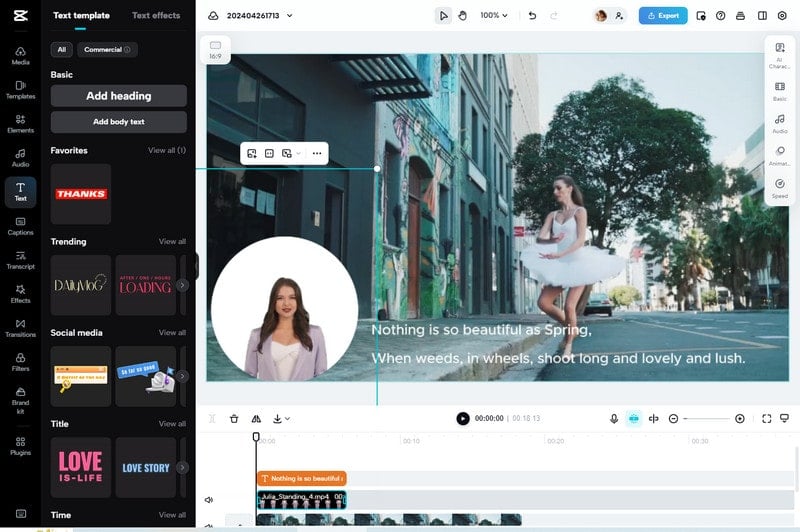This screenshot has width=800, height=532.
Task: Select the pointer tool in top toolbar
Action: pyautogui.click(x=443, y=16)
